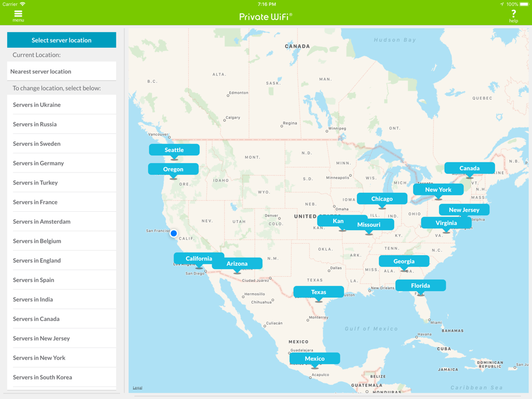Tap the Select server location header
This screenshot has width=532, height=399.
pos(62,40)
